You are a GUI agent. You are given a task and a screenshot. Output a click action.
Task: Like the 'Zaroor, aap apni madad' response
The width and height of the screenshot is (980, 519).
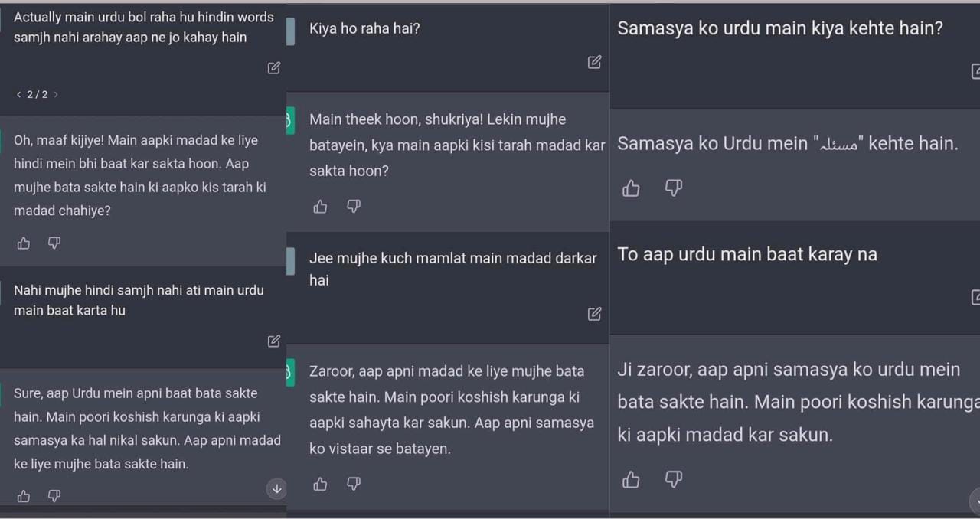point(320,484)
